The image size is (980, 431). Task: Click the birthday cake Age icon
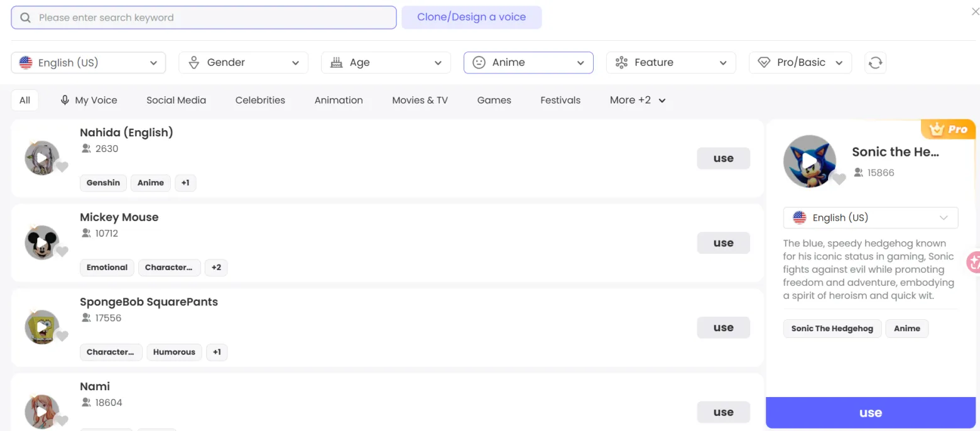pos(337,62)
